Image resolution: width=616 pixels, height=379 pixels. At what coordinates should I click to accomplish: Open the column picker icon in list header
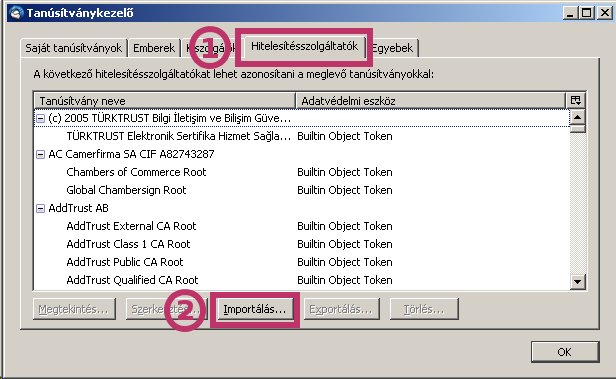coord(576,101)
